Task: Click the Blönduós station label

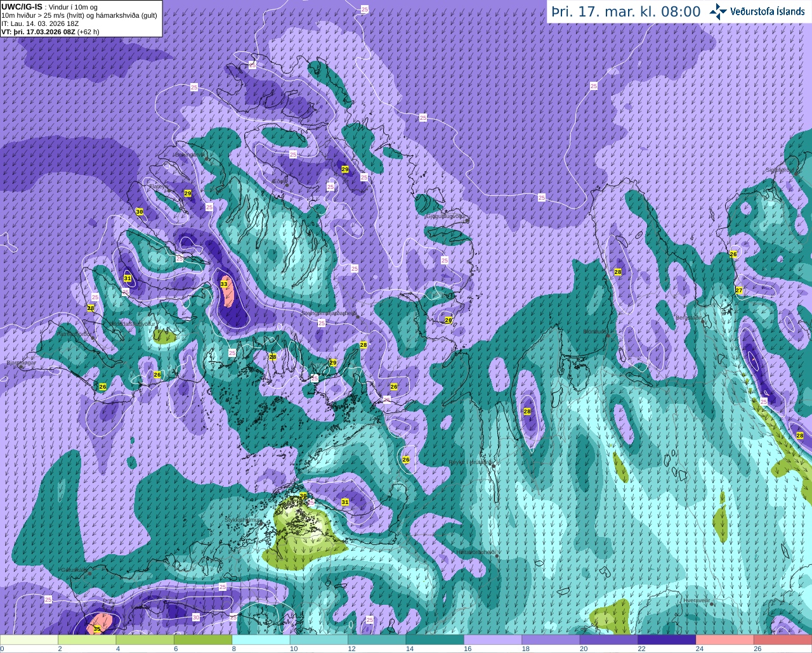Action: point(596,332)
